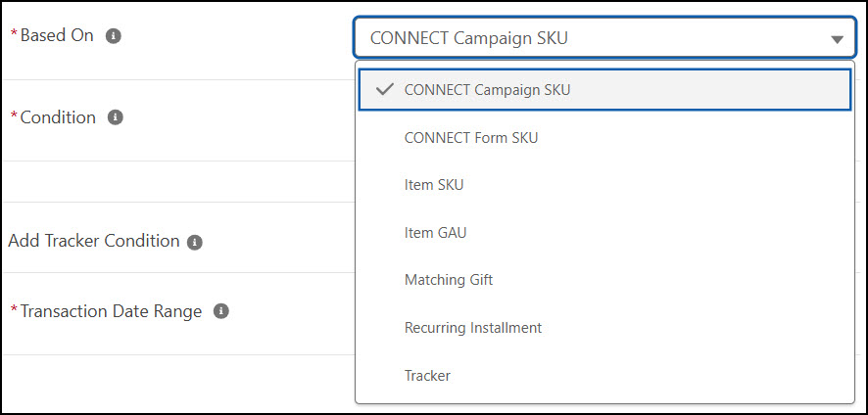Select the checked CONNECT Campaign SKU option

tap(604, 90)
